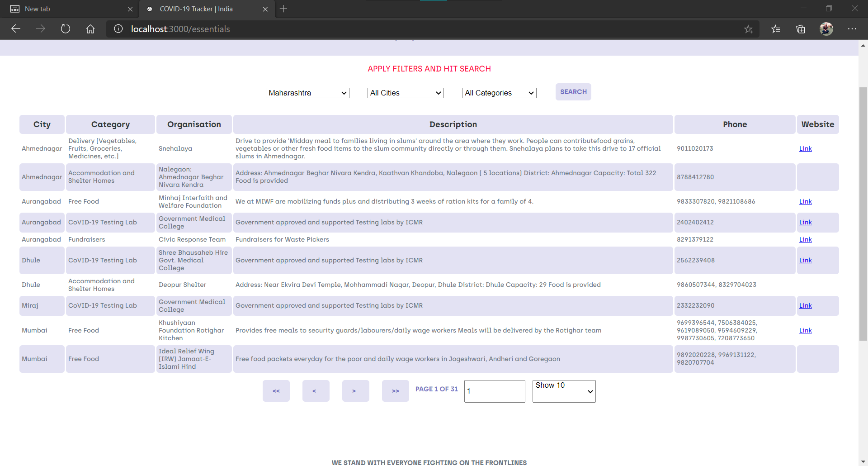Open browser settings and more menu
The height and width of the screenshot is (466, 868).
pyautogui.click(x=852, y=29)
